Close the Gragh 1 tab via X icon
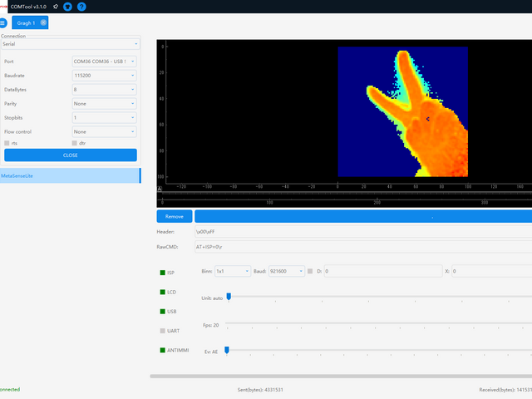This screenshot has height=399, width=532. [43, 22]
